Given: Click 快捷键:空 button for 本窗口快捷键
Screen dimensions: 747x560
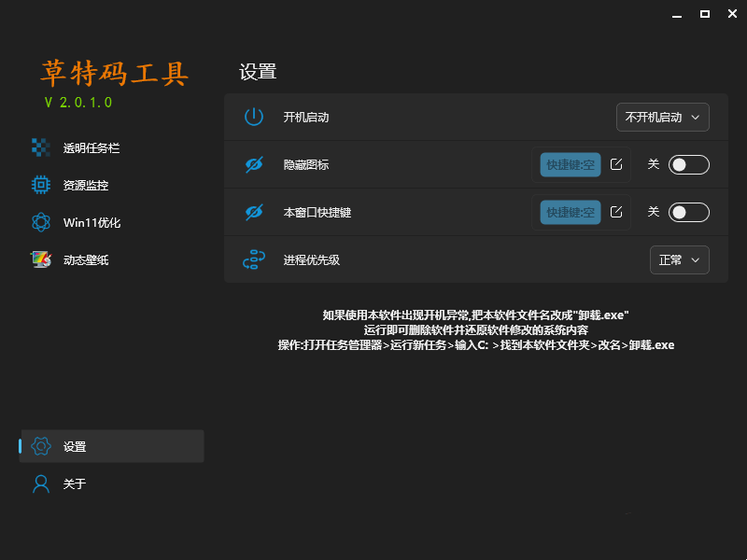Looking at the screenshot, I should 570,212.
